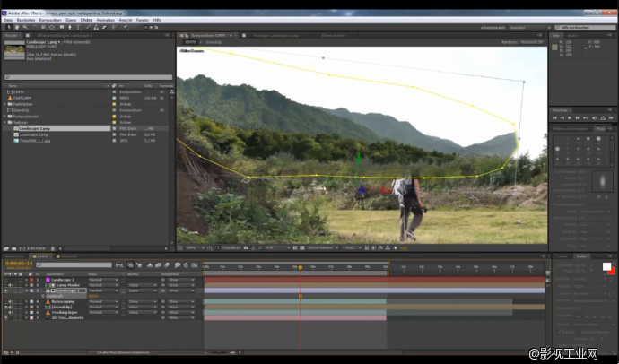Screen dimensions: 619x364
Task: Enable motion blur switch in timeline header
Action: pyautogui.click(x=167, y=265)
